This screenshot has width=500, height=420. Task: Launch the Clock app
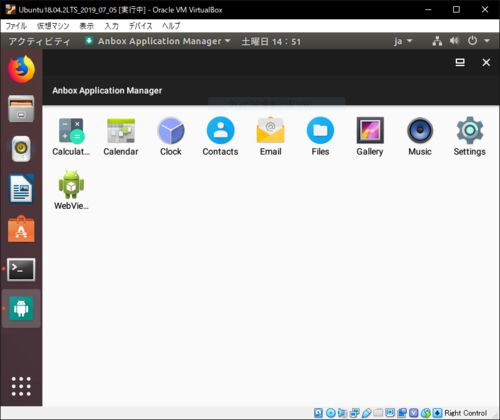[171, 137]
